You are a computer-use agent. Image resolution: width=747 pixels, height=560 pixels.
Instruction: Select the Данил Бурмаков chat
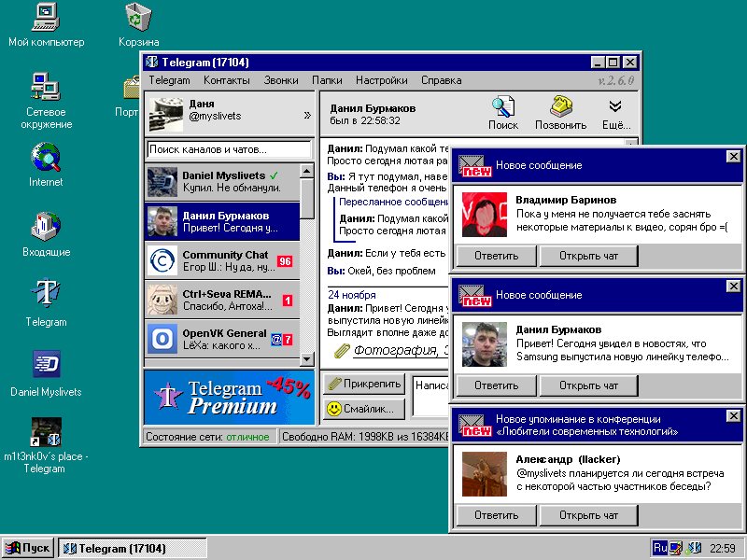pos(222,221)
